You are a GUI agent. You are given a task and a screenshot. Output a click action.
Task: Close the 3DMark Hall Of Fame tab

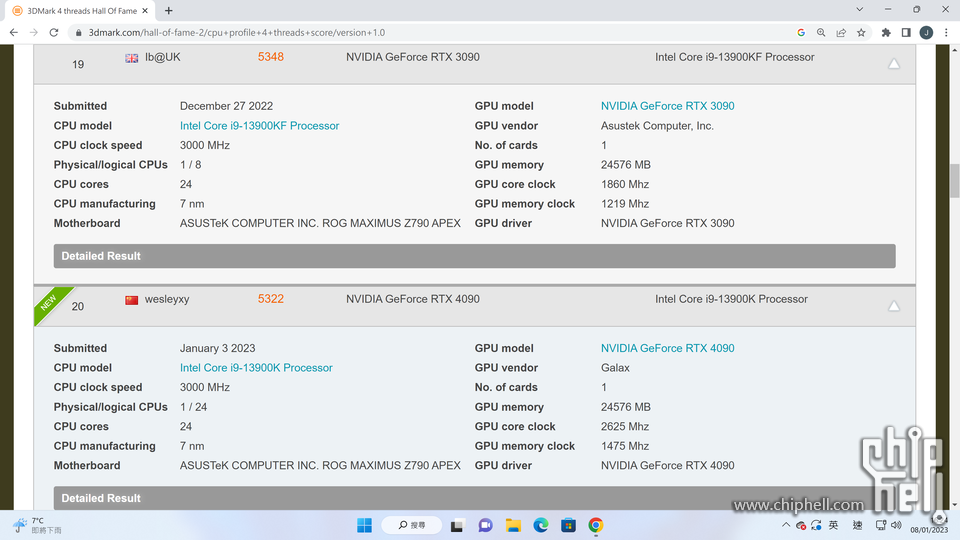point(145,10)
